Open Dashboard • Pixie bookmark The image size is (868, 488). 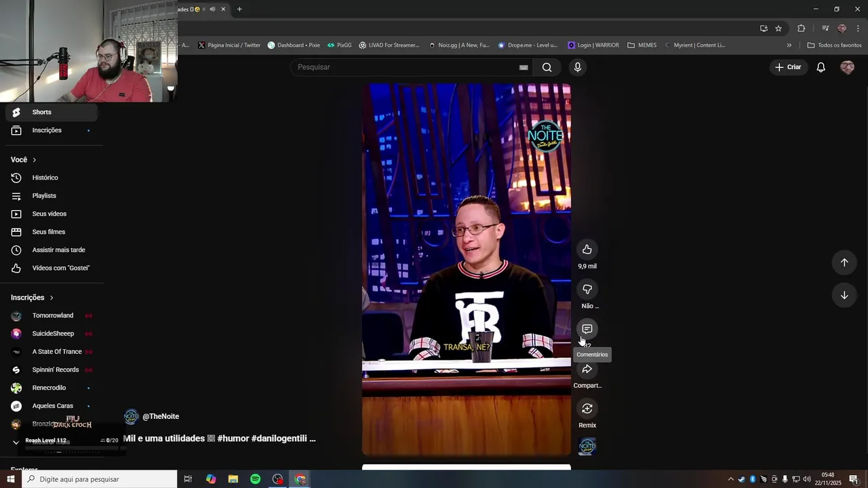[294, 45]
